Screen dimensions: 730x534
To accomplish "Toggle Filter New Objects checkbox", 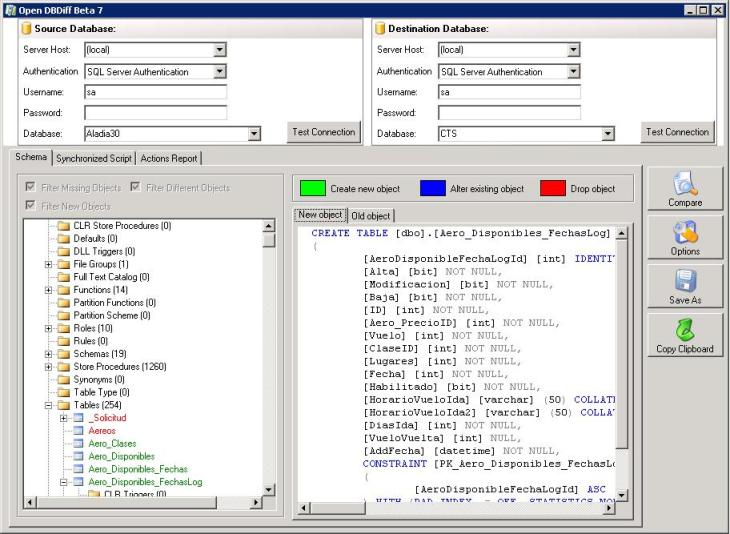I will (31, 205).
